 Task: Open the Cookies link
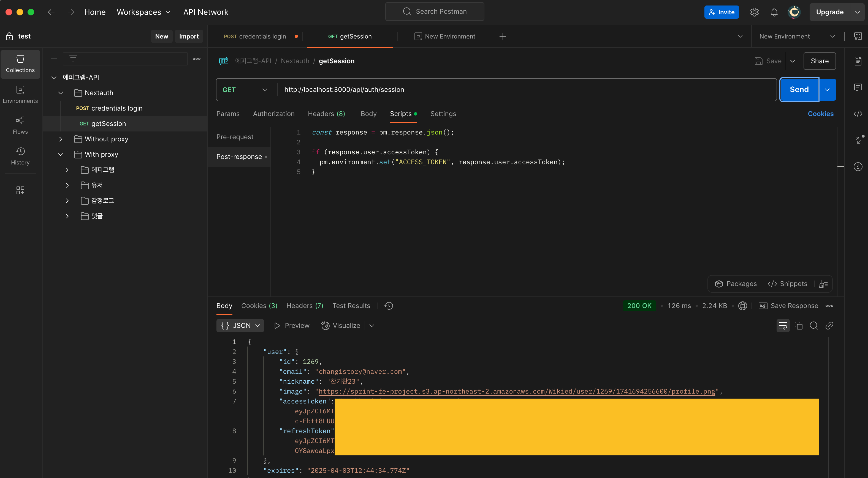(x=820, y=114)
